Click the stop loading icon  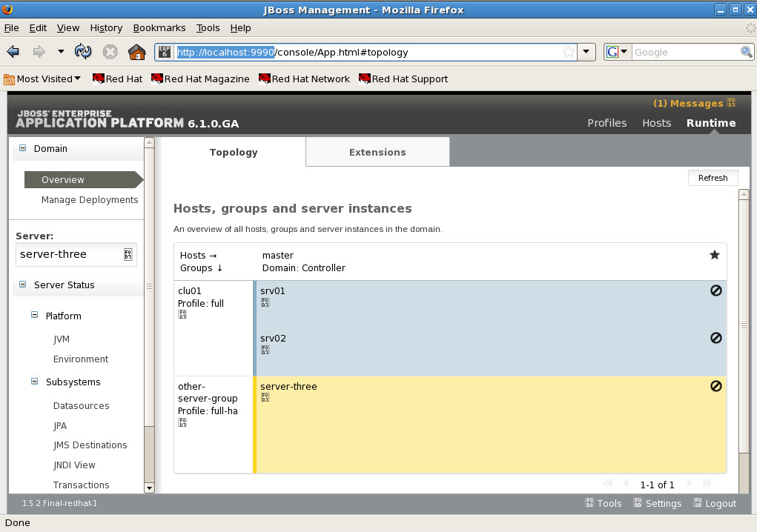[x=110, y=52]
